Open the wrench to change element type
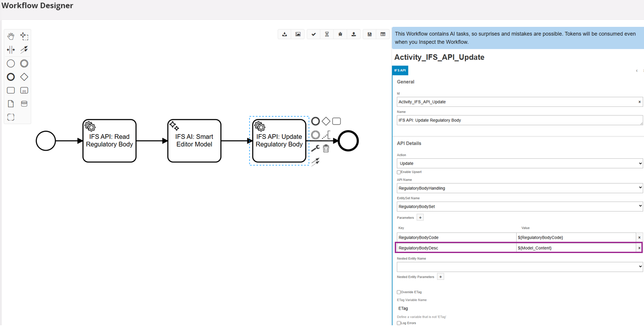 (314, 148)
